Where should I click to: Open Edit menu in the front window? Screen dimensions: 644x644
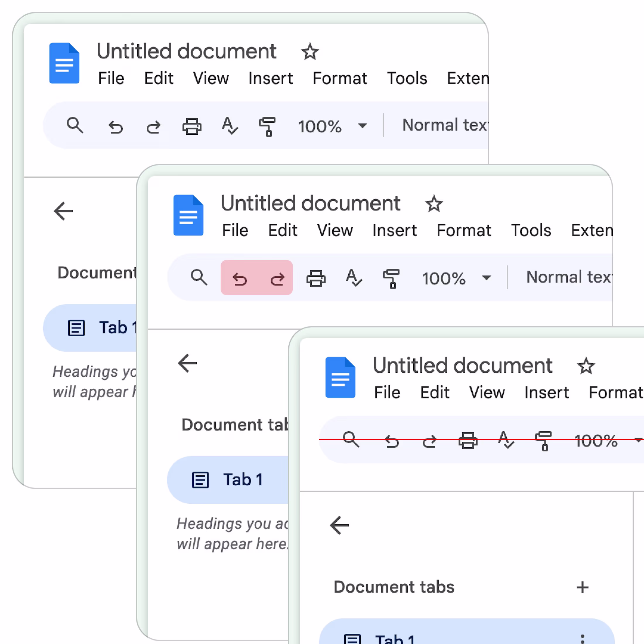pyautogui.click(x=435, y=393)
